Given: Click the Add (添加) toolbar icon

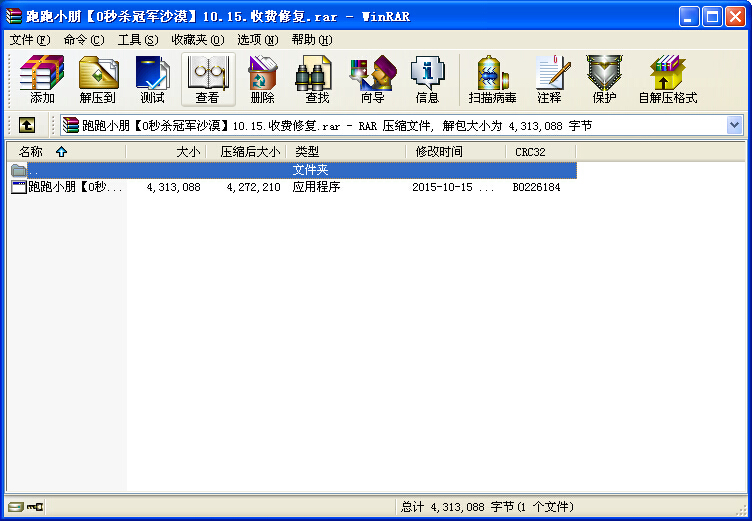Looking at the screenshot, I should 42,79.
